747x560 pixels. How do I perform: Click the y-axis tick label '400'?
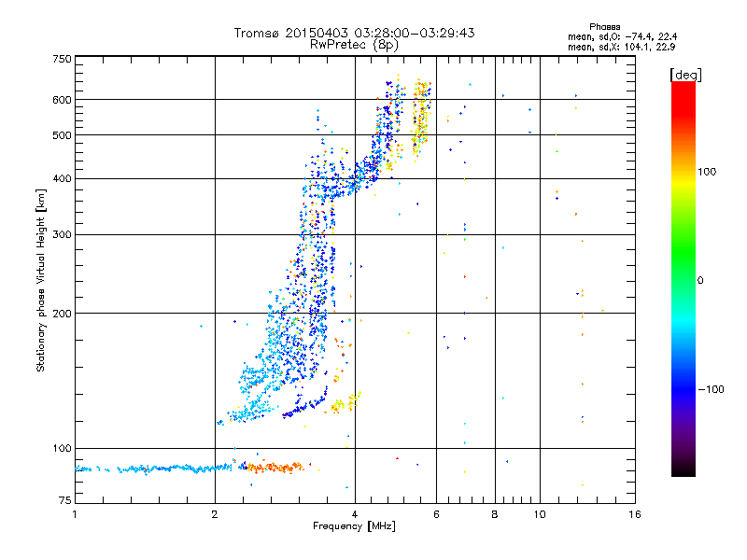coord(62,178)
